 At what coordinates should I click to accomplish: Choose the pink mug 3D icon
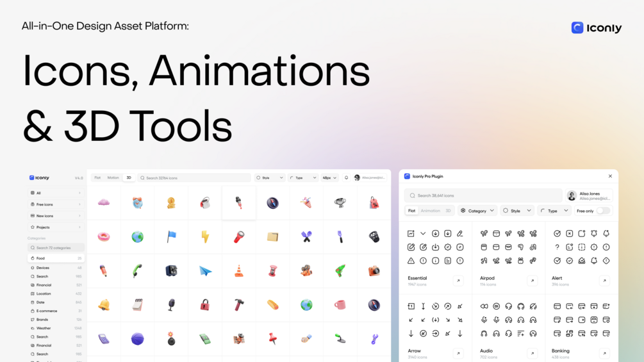click(x=340, y=305)
